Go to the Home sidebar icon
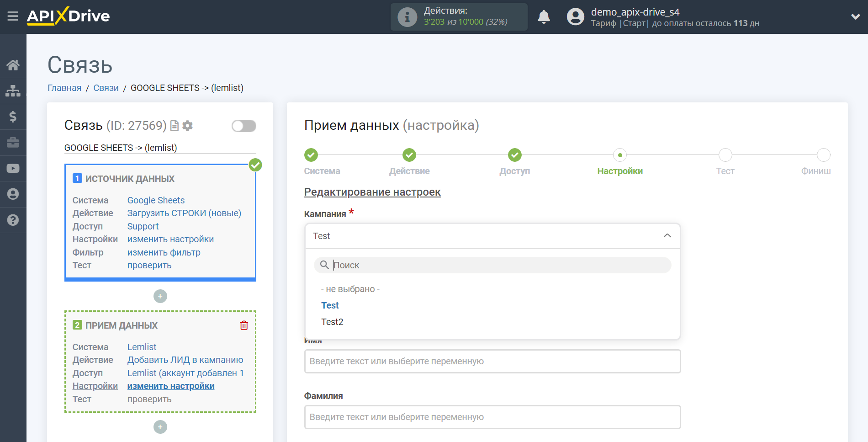868x442 pixels. click(13, 65)
